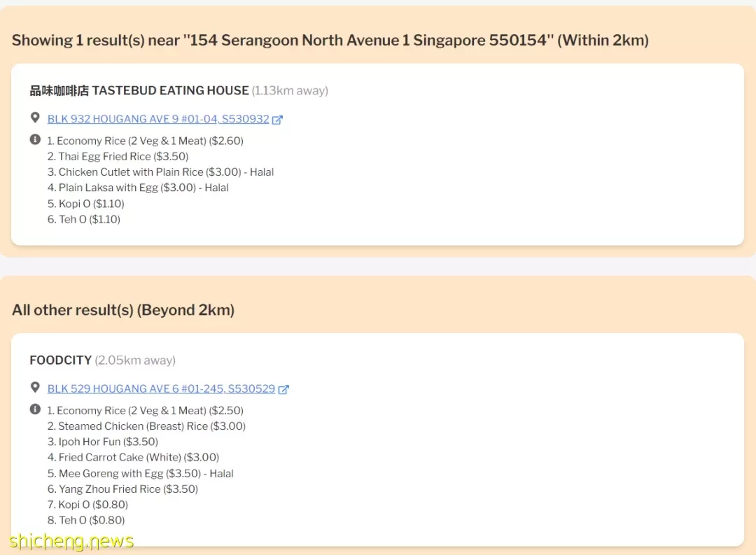
Task: Open the BLK 529 Hougang Ave 6 address link
Action: pyautogui.click(x=161, y=388)
